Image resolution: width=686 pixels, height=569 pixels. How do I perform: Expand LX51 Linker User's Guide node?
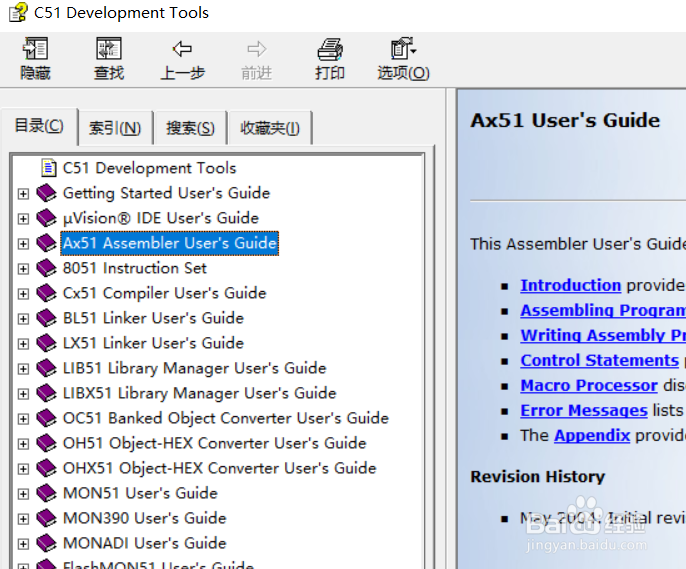pyautogui.click(x=23, y=343)
